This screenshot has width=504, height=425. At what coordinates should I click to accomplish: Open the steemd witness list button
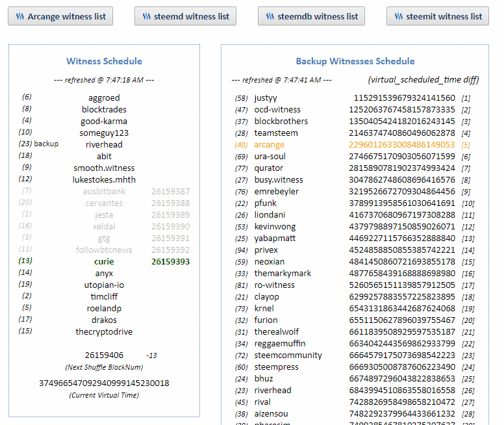click(x=186, y=16)
